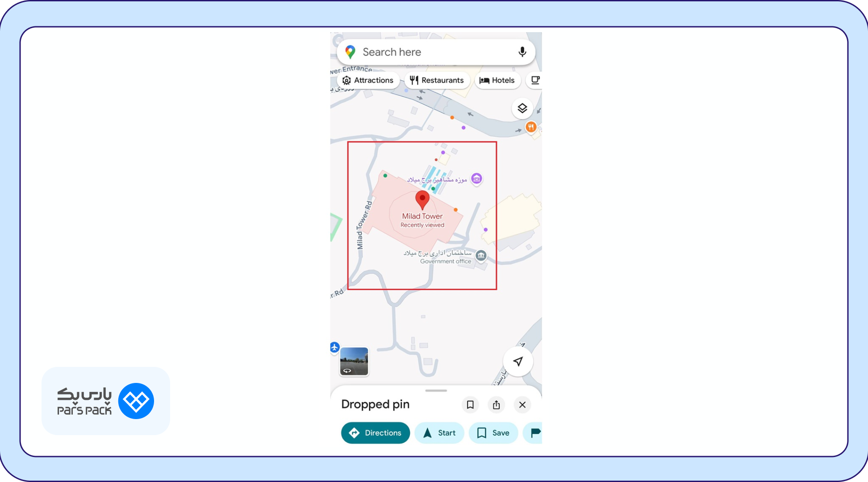Screen dimensions: 868x482
Task: Click the Start navigation button
Action: click(x=439, y=432)
